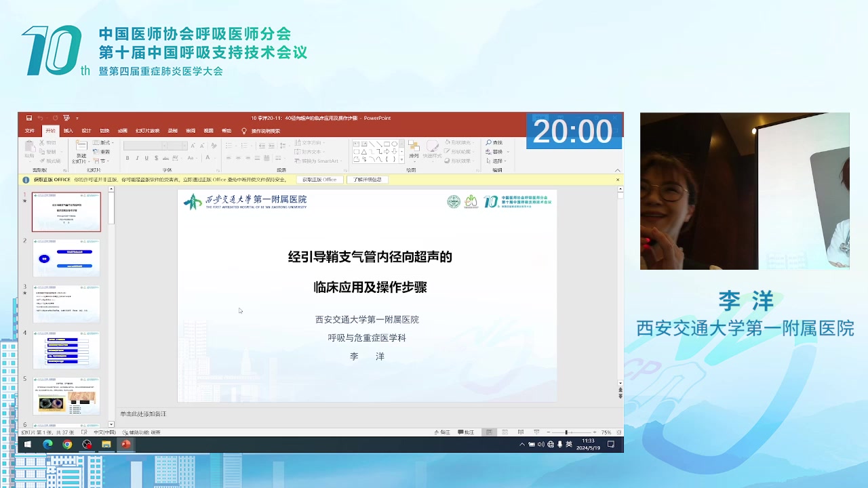
Task: Click the 75% zoom level
Action: tap(606, 432)
